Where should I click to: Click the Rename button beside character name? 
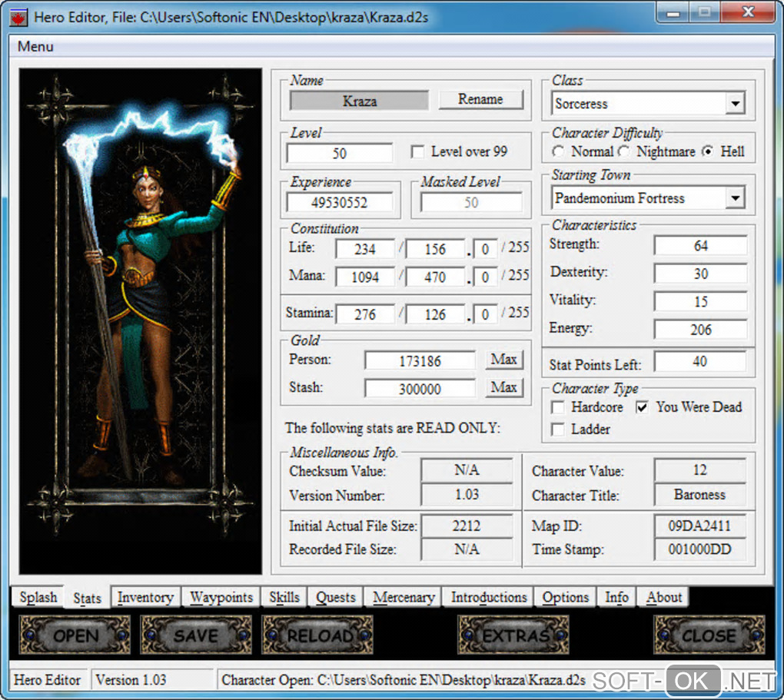pos(480,99)
